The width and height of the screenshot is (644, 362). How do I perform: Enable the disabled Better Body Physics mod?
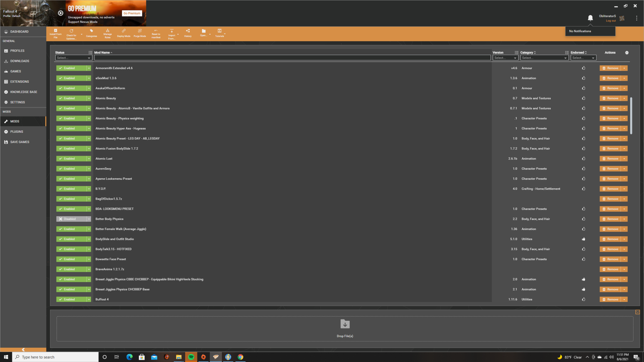[x=71, y=219]
